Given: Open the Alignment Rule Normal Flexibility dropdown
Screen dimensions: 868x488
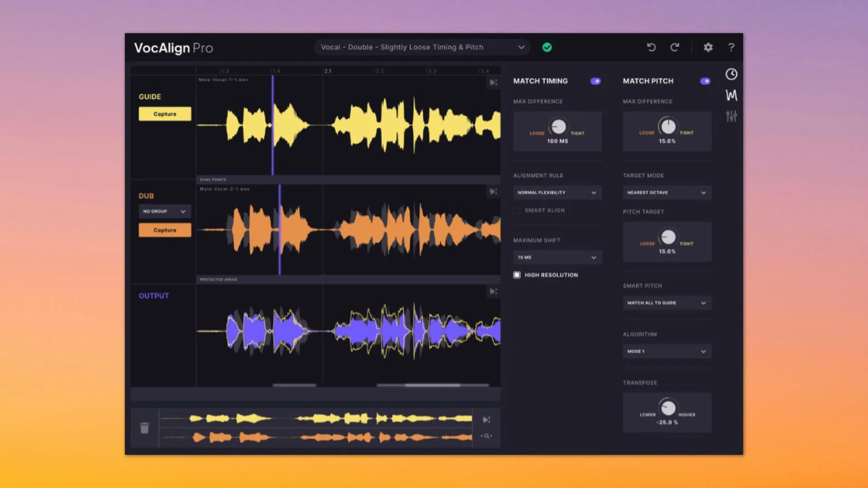Looking at the screenshot, I should (557, 192).
